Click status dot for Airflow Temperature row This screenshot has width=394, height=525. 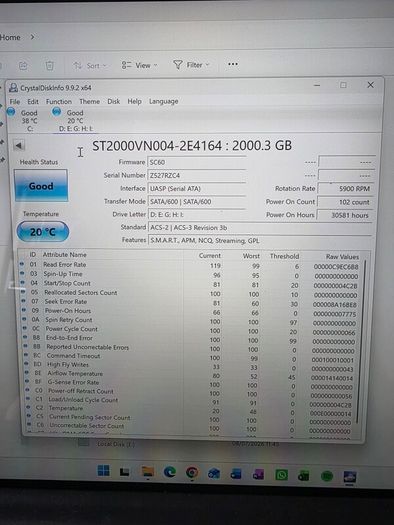[27, 373]
